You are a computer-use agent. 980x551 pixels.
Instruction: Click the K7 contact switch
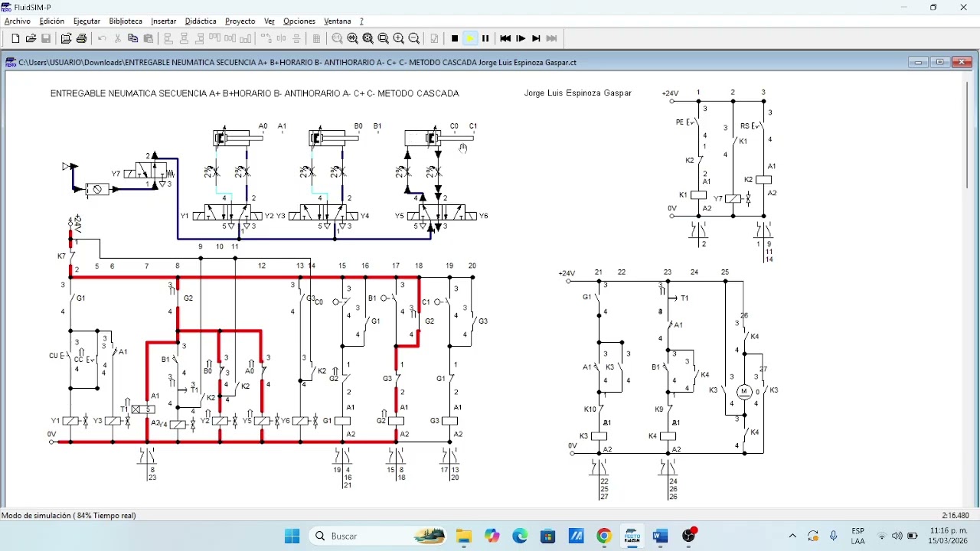(69, 256)
